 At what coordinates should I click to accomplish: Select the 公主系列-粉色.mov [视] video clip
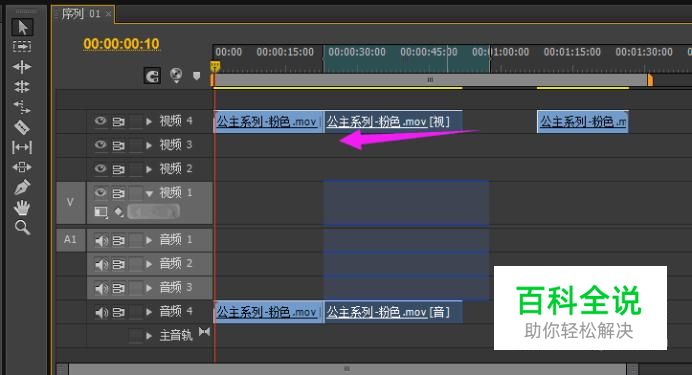393,122
